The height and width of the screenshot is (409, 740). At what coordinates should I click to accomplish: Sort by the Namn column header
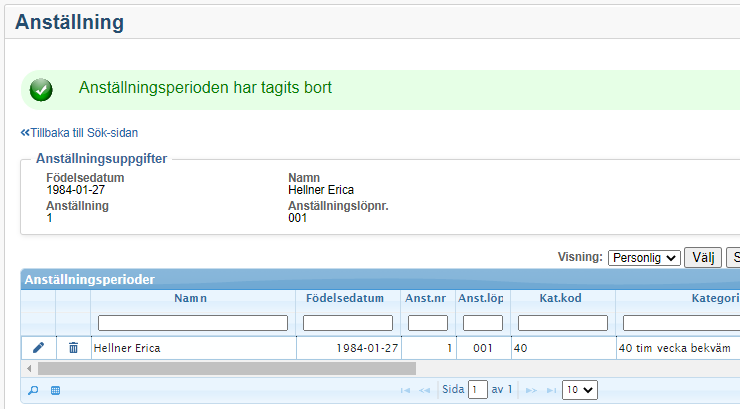click(x=192, y=298)
